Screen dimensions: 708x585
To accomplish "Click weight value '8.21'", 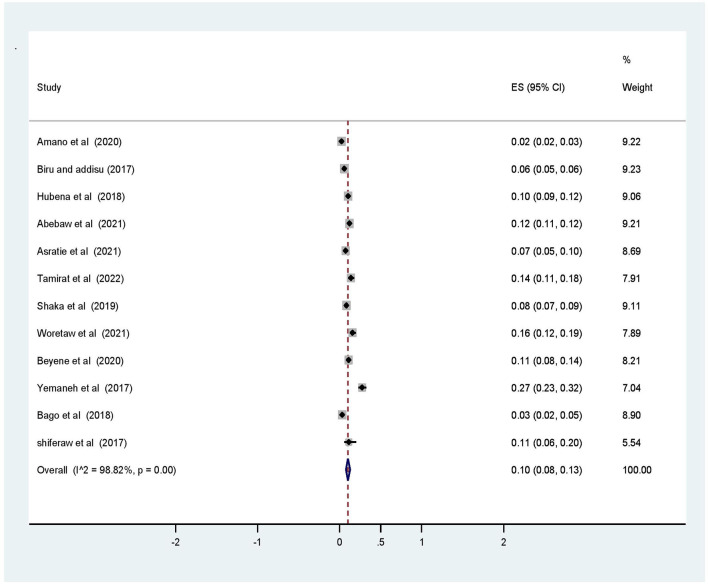I will pyautogui.click(x=631, y=361).
